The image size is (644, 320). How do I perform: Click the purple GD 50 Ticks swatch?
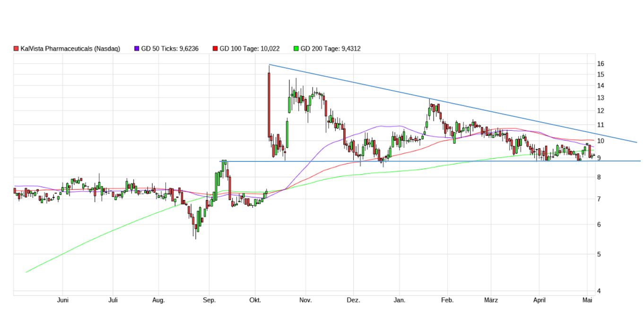click(137, 49)
